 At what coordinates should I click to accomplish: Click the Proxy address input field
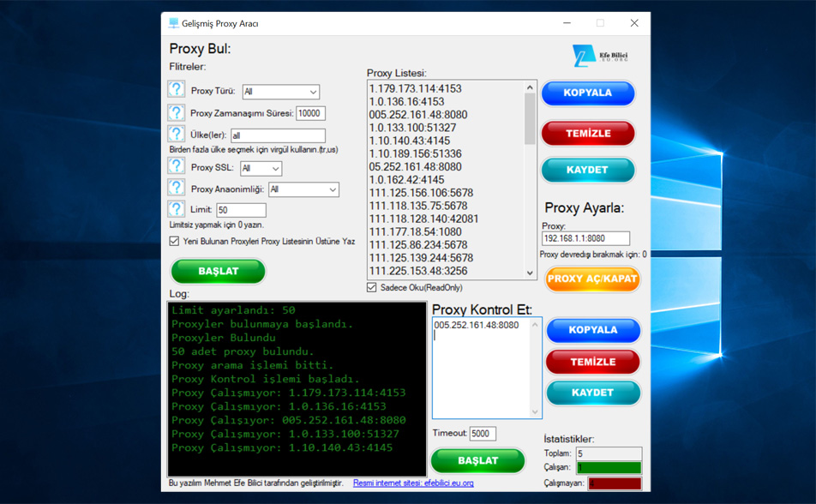pos(585,239)
